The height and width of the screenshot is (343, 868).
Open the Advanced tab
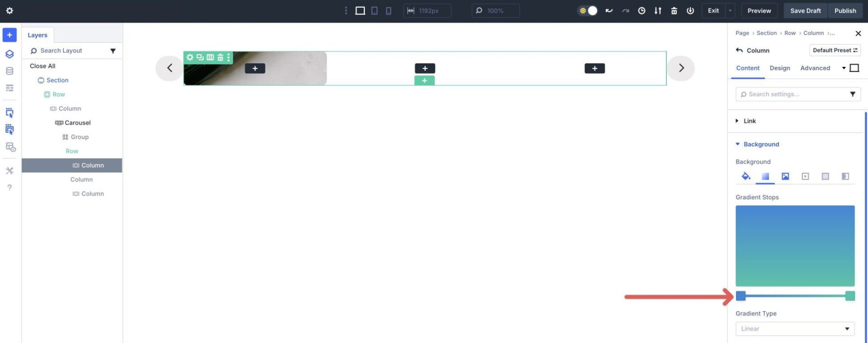tap(815, 68)
